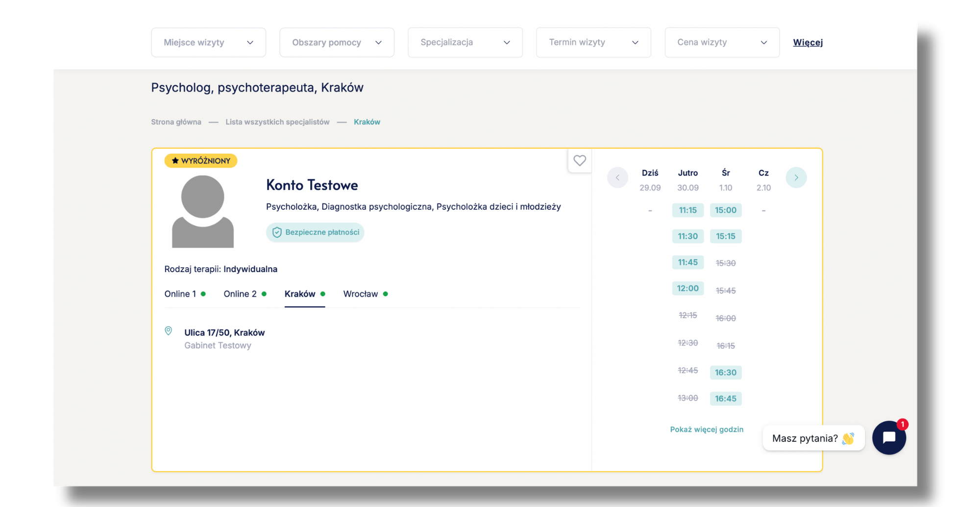Open the Termin wizyty dropdown
Screen dimensions: 980x507
point(593,43)
